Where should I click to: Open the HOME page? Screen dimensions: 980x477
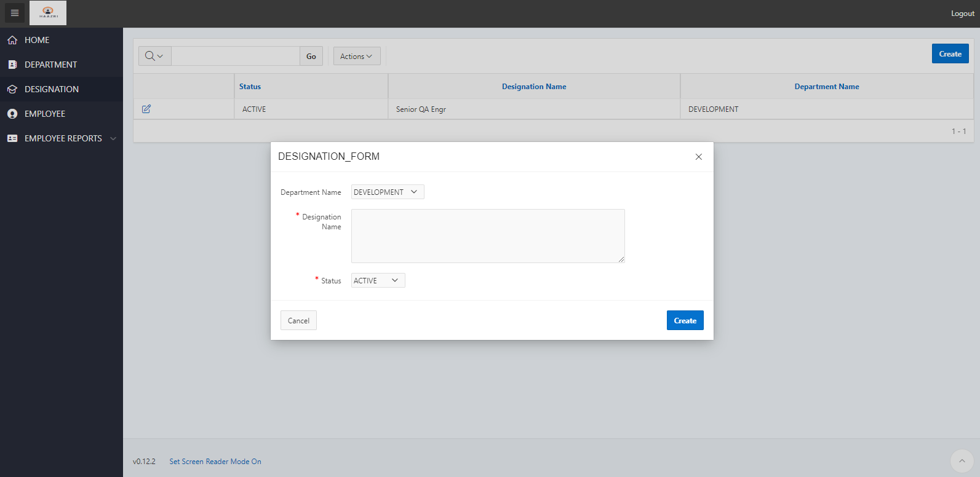tap(37, 40)
